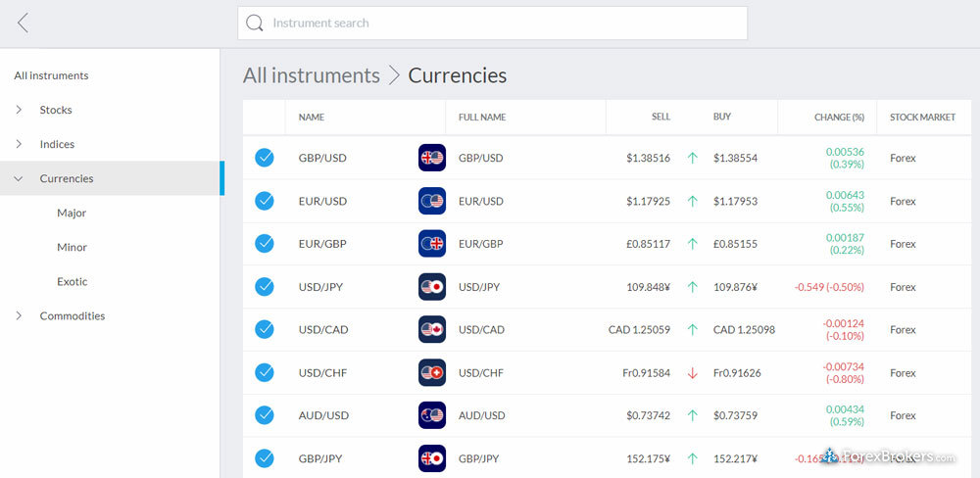Viewport: 980px width, 478px height.
Task: Toggle the USD/JPY row checkmark
Action: 265,287
